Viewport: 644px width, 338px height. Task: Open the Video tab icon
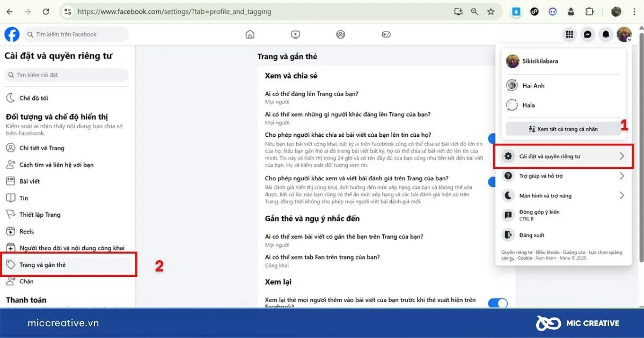pos(295,34)
